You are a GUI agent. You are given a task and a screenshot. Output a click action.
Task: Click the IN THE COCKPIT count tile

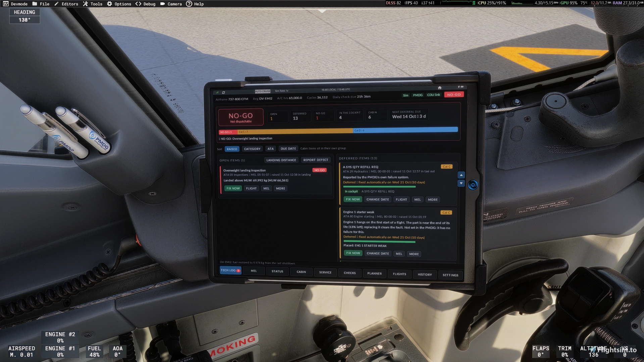[x=350, y=115]
